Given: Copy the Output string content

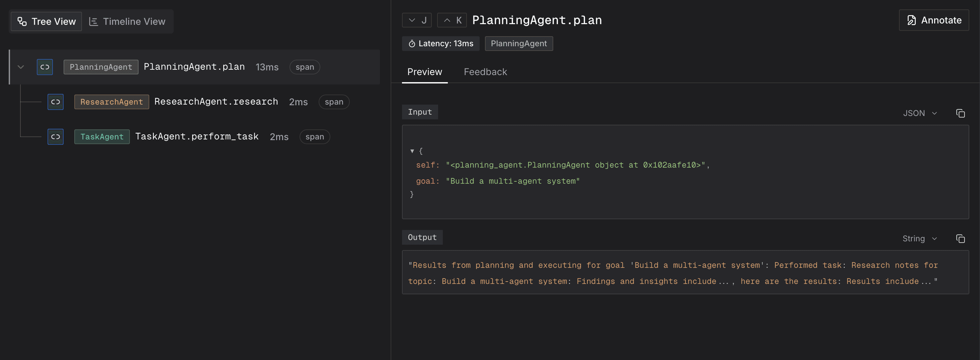Looking at the screenshot, I should (x=960, y=239).
